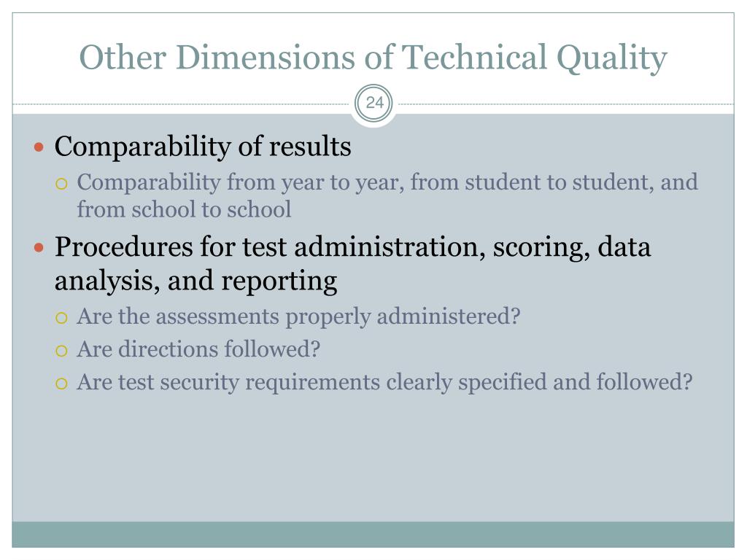The height and width of the screenshot is (560, 747).
Task: Click the orange bullet beside Comparability of results
Action: pos(39,147)
